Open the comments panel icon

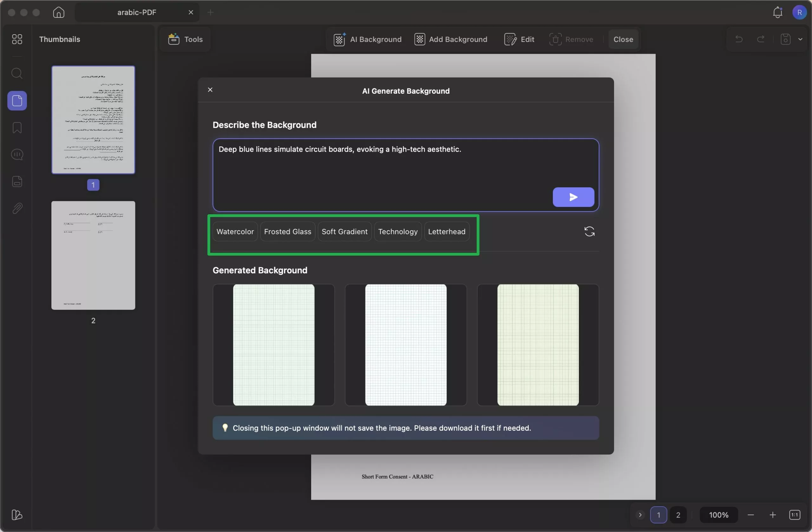[x=17, y=155]
